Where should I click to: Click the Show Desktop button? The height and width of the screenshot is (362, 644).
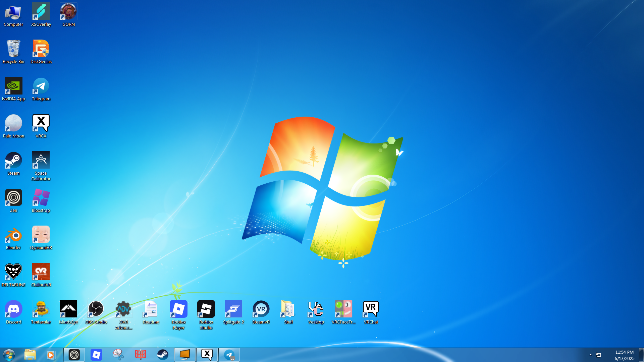pos(641,355)
